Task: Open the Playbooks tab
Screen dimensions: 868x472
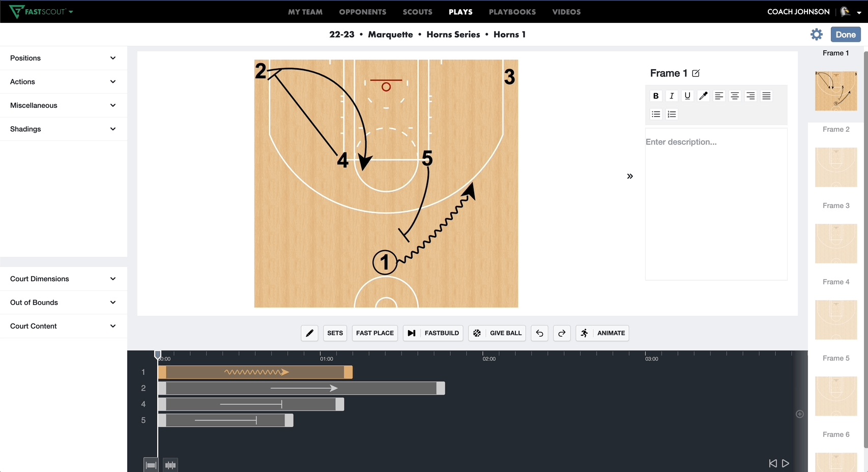Action: pos(512,12)
